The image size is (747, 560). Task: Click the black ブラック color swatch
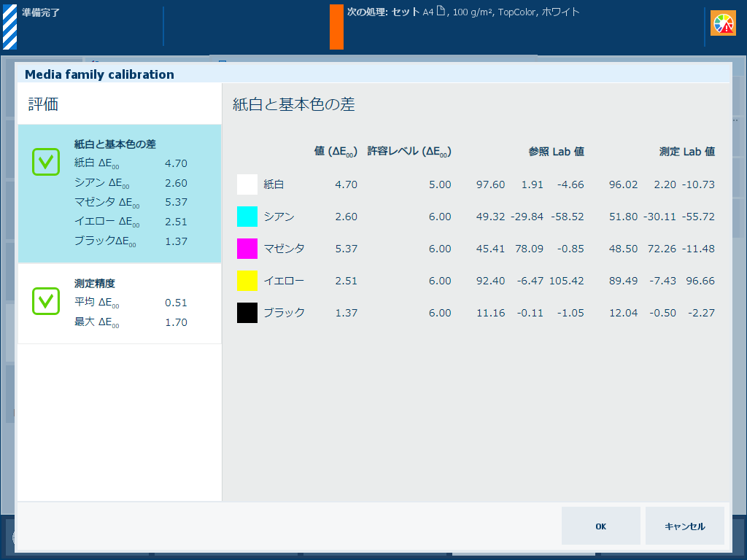tap(247, 313)
